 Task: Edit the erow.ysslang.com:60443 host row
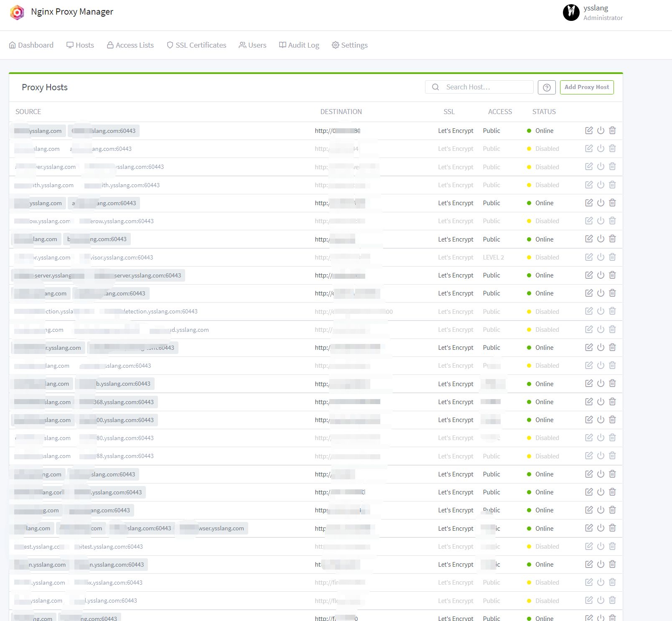589,221
